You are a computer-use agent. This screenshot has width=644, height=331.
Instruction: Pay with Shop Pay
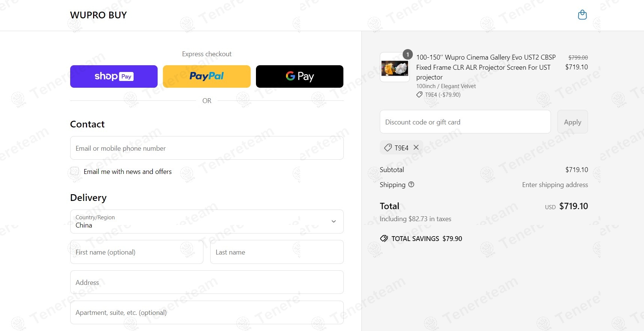[x=114, y=76]
